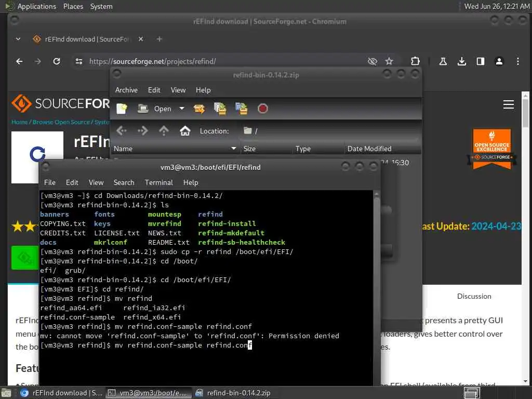Open Applications menu in top panel
This screenshot has width=532, height=399.
[x=37, y=6]
